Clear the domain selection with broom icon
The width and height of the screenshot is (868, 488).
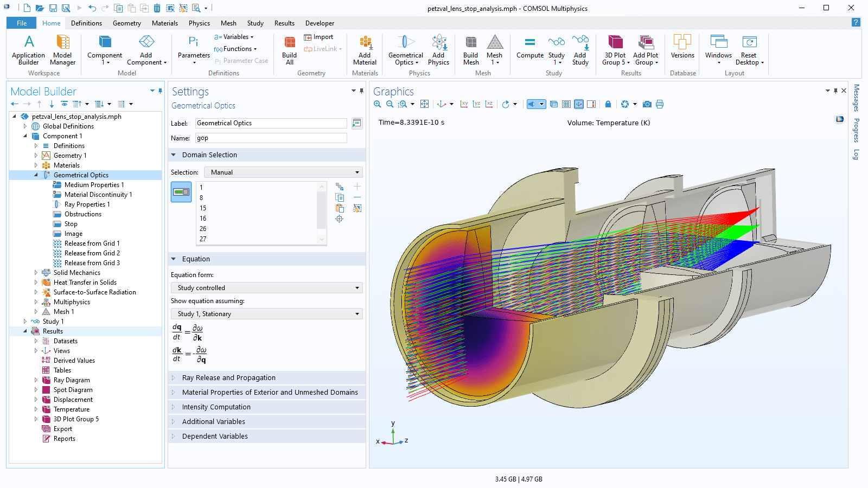[x=358, y=208]
